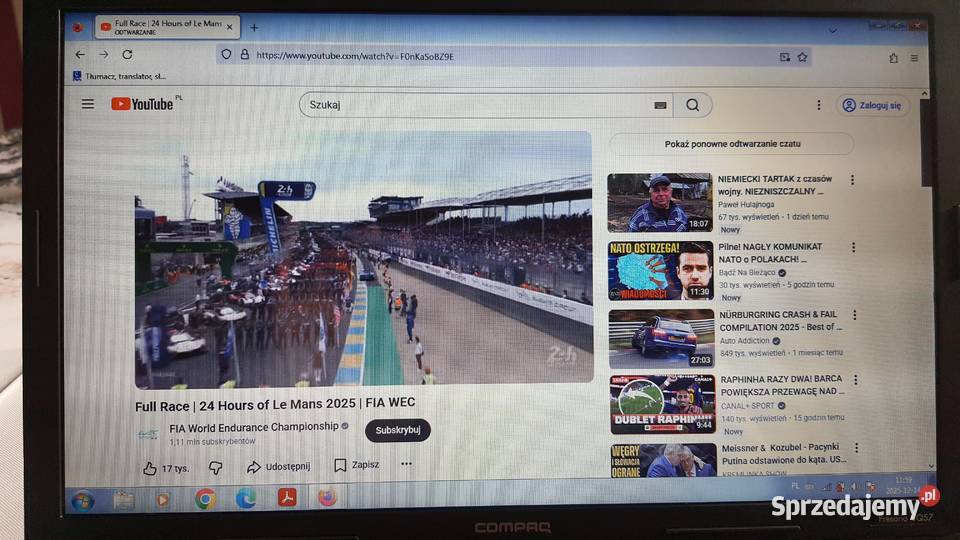Open the YouTube hamburger guide menu

coord(88,104)
